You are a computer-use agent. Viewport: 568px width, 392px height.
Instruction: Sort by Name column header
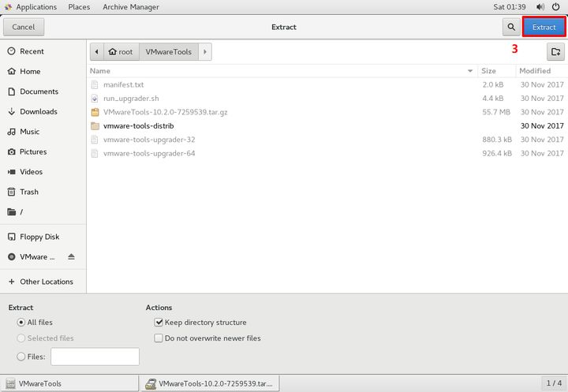tap(100, 71)
